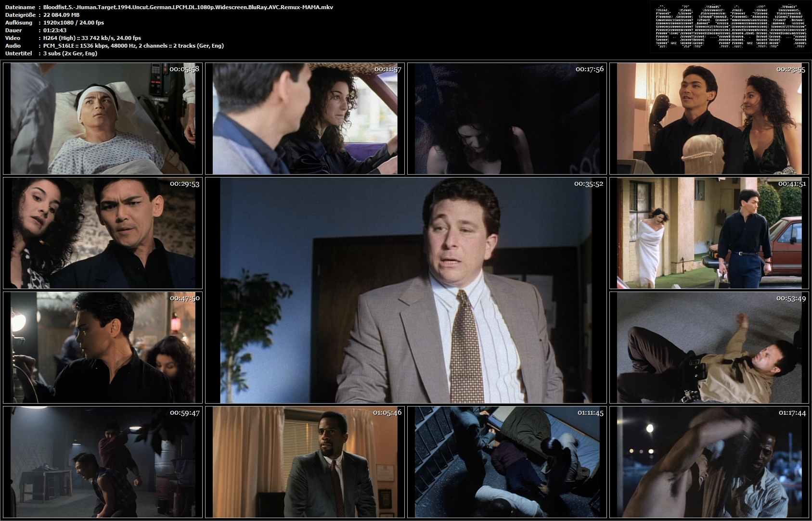
Task: Open the thumbnail stamped 00:11:57
Action: pyautogui.click(x=305, y=118)
